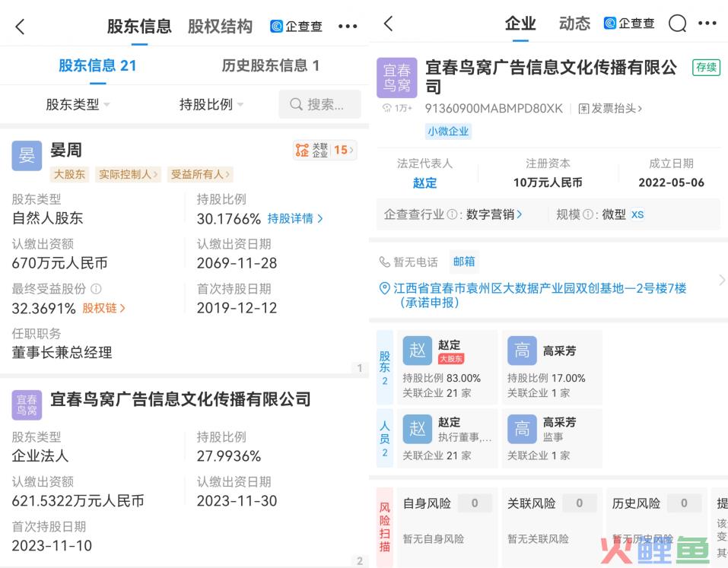Screen dimensions: 728x568
Task: Tap the 企查查 logo on shareholder screen
Action: coord(296,27)
